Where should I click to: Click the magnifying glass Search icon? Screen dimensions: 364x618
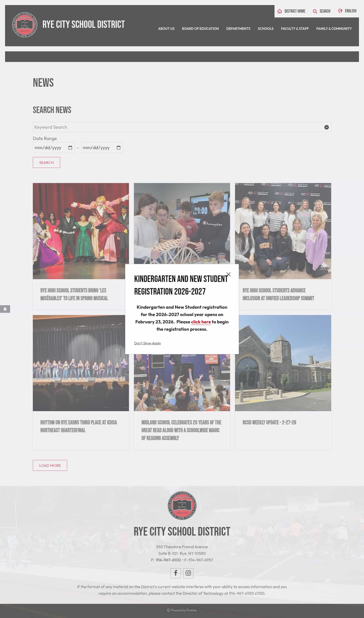pos(315,11)
